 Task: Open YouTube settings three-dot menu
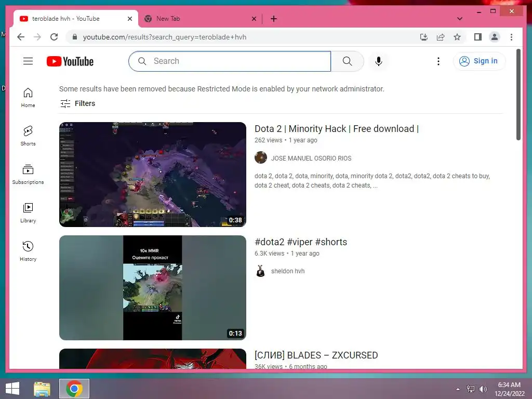click(438, 61)
